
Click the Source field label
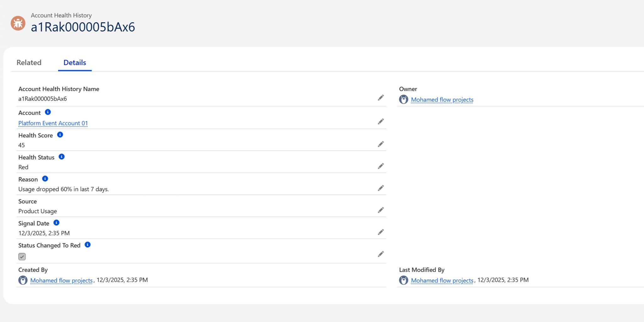[27, 201]
